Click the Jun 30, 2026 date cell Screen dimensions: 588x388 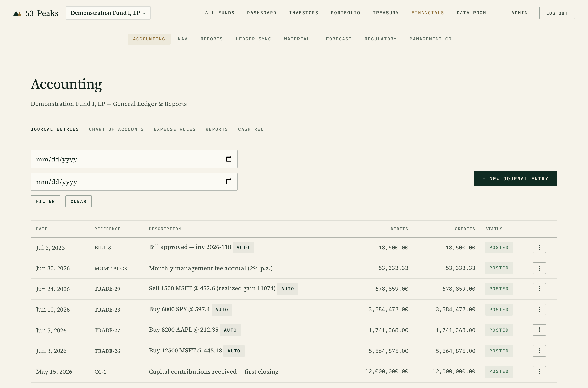point(53,268)
